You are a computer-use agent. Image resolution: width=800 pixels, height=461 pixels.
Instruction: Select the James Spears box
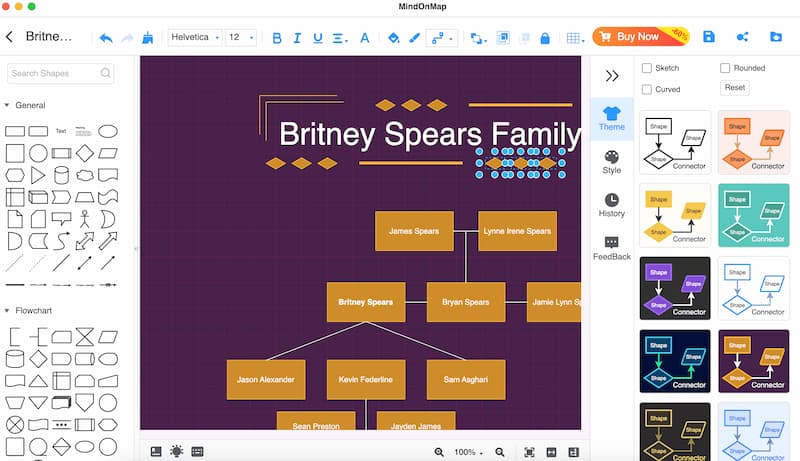[x=414, y=231]
